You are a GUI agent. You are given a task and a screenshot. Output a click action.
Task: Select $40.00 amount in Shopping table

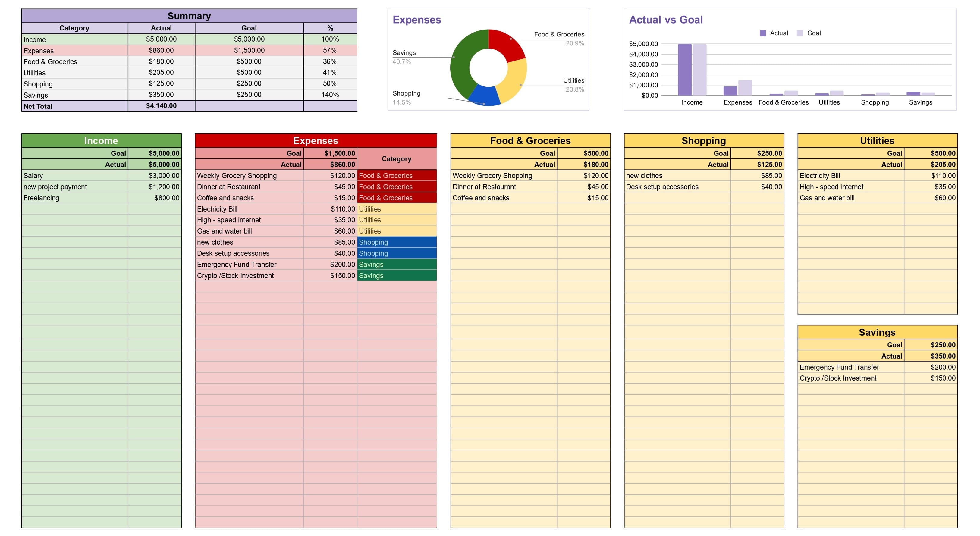click(x=757, y=187)
